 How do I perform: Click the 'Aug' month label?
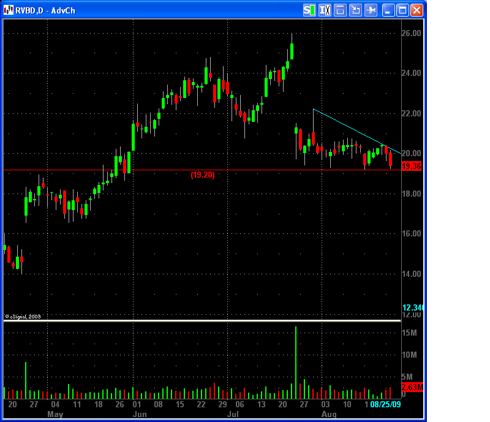[x=329, y=414]
